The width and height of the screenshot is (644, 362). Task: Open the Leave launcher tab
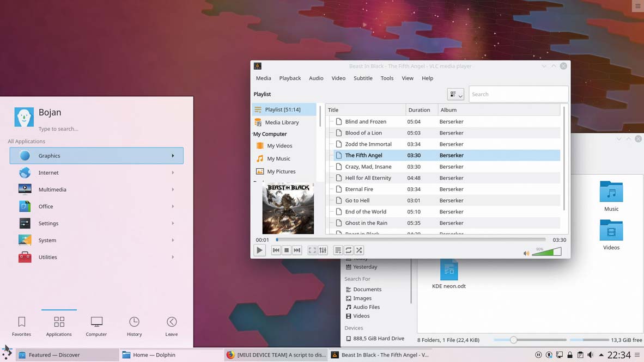tap(172, 326)
